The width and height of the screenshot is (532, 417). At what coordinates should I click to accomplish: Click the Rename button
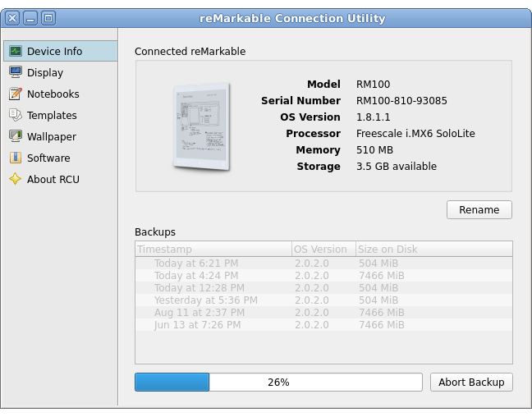479,209
